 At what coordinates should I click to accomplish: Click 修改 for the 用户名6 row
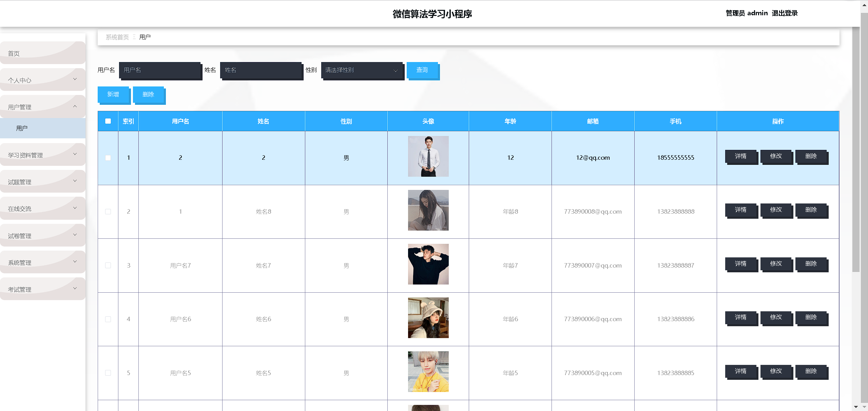coord(776,317)
